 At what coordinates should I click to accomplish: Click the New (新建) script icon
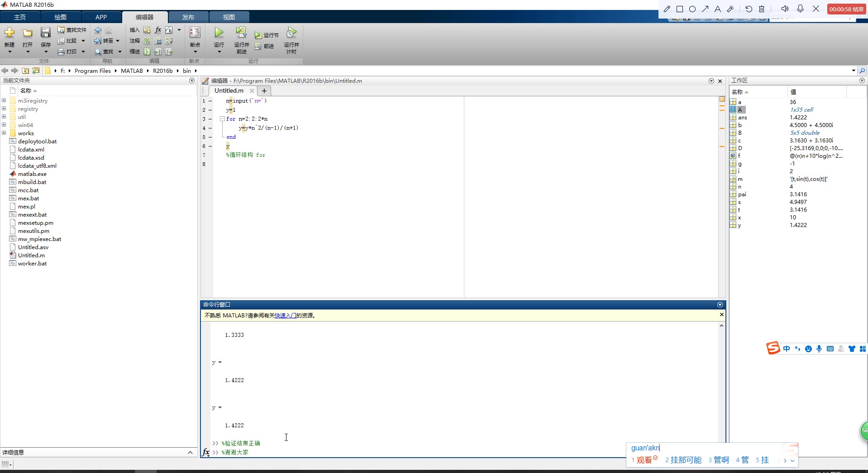click(x=10, y=33)
